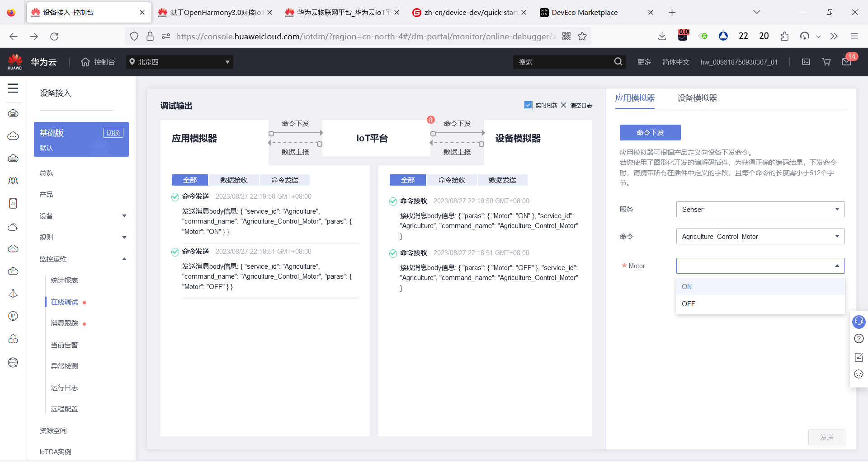Screen dimensions: 868x462
Task: Go back to the previous page
Action: point(14,36)
